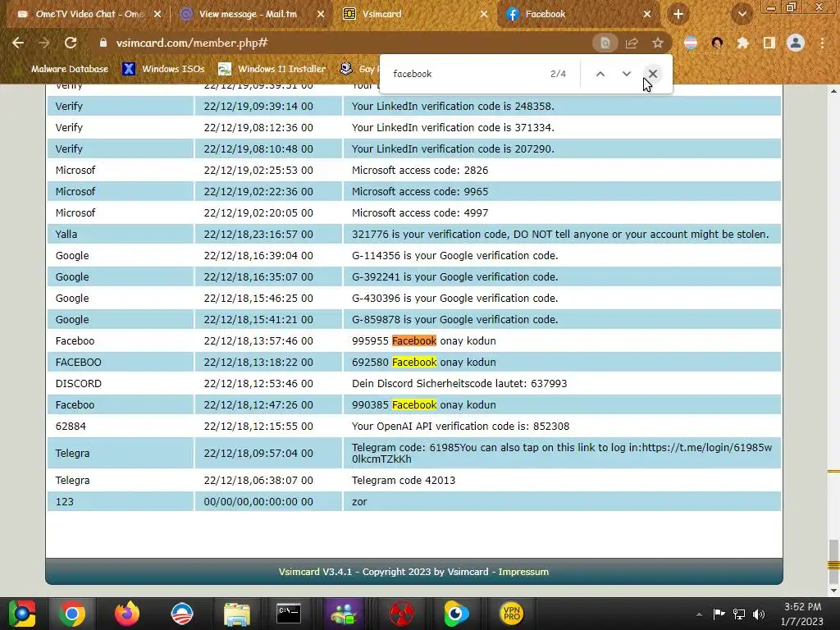Click 'Microsoft access code: 4997' message
840x630 pixels.
pos(420,213)
